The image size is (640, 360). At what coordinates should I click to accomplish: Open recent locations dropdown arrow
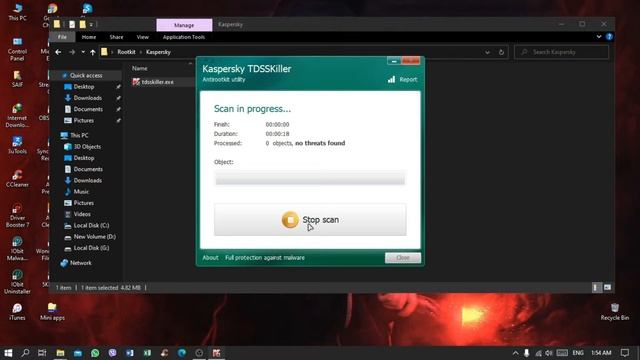pos(83,52)
